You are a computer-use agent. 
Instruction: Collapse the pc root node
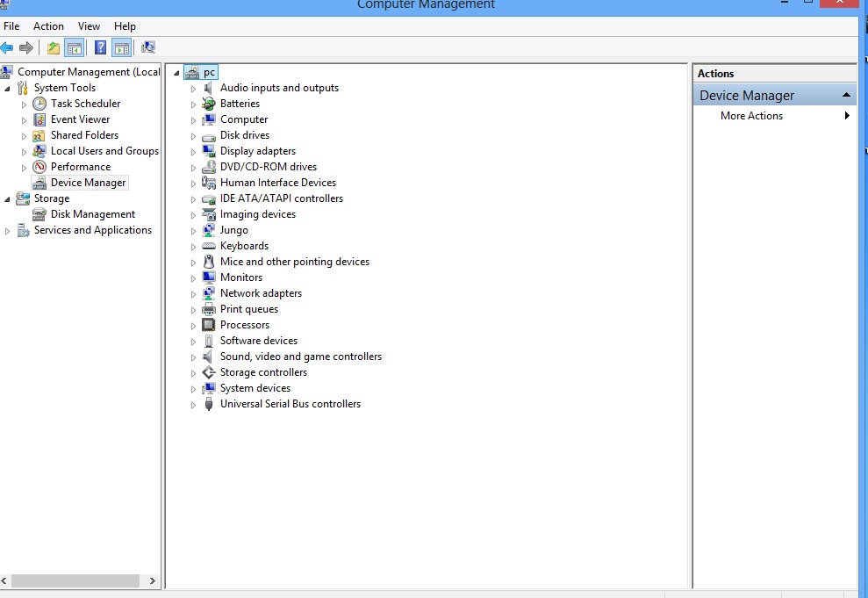(176, 73)
